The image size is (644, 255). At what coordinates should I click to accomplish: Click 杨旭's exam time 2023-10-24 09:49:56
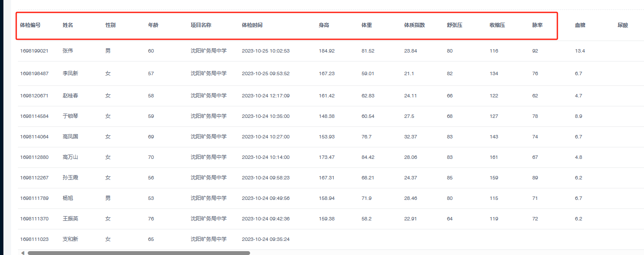(x=265, y=198)
